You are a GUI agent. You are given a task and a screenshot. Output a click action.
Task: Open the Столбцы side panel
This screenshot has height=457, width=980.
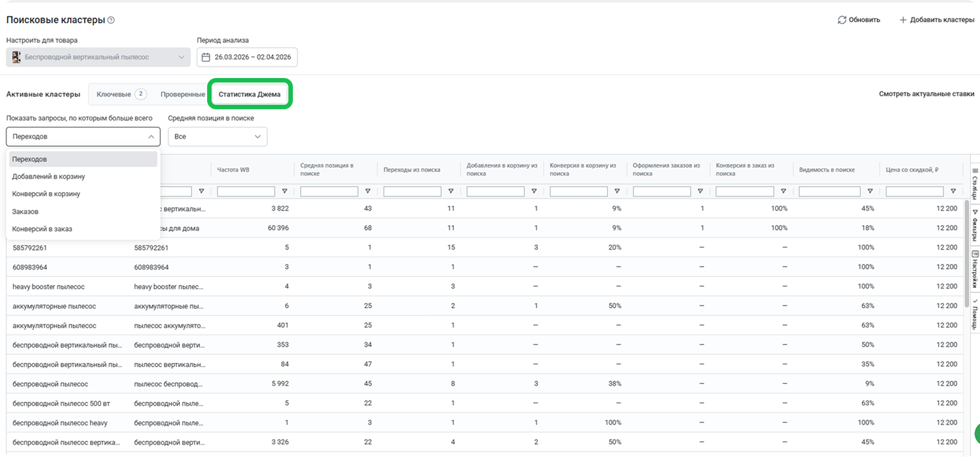[975, 184]
